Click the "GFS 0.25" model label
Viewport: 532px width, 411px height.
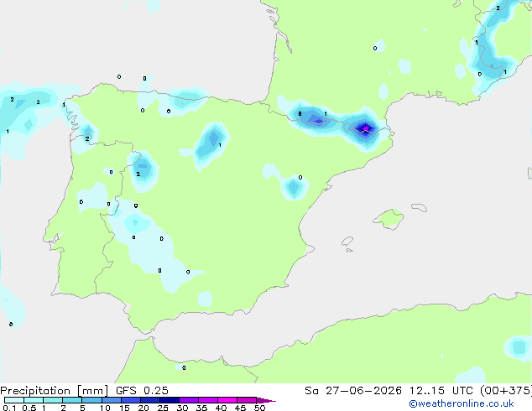142,391
